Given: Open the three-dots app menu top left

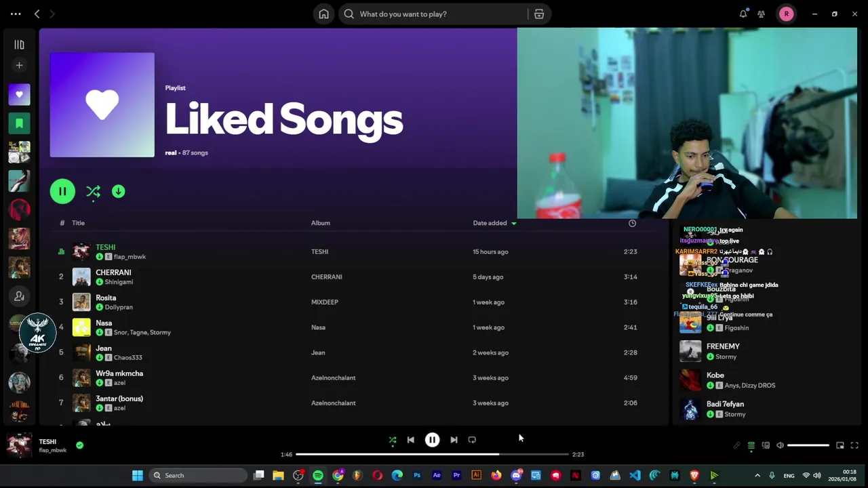Looking at the screenshot, I should (x=16, y=14).
